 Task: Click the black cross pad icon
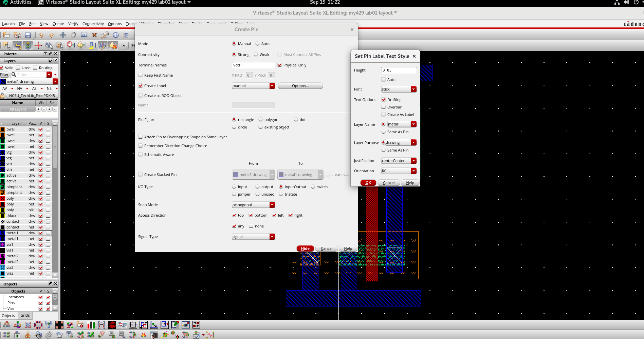click(59, 325)
